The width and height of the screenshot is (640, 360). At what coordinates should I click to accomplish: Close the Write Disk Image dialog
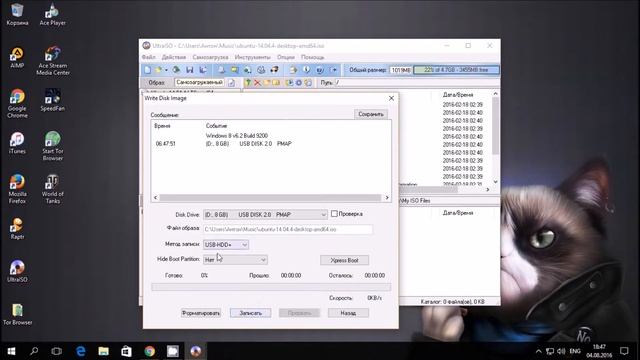(x=391, y=98)
